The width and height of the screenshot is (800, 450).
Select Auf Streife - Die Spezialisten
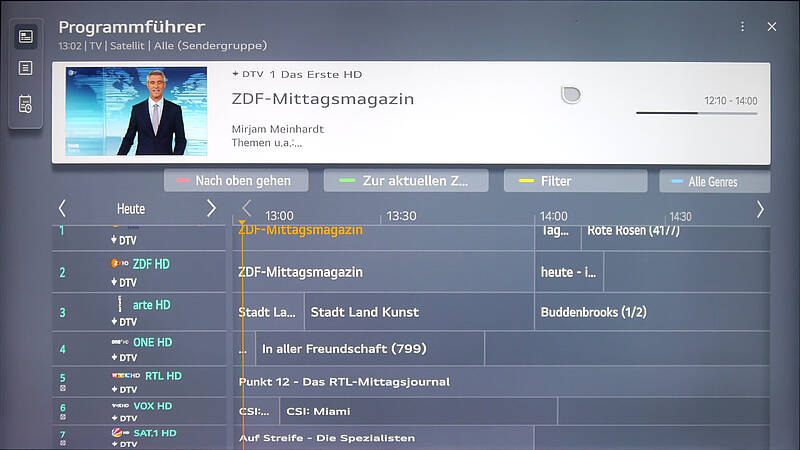(383, 438)
